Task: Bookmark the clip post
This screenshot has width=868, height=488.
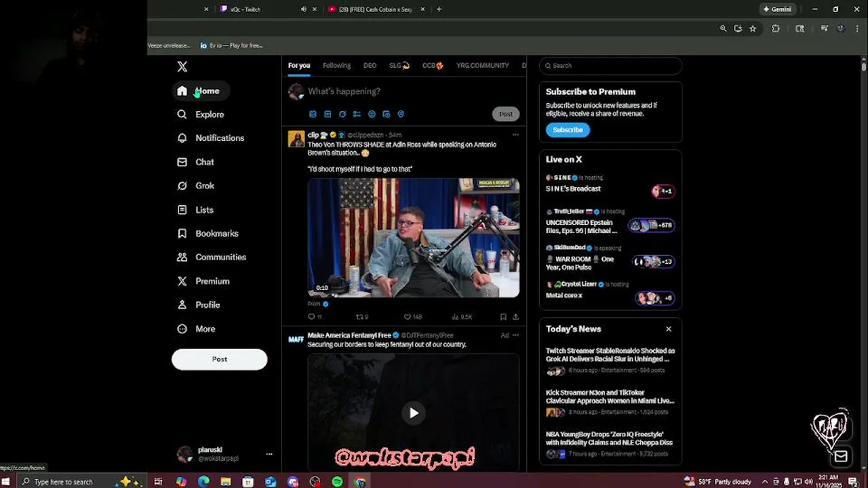Action: click(x=503, y=317)
